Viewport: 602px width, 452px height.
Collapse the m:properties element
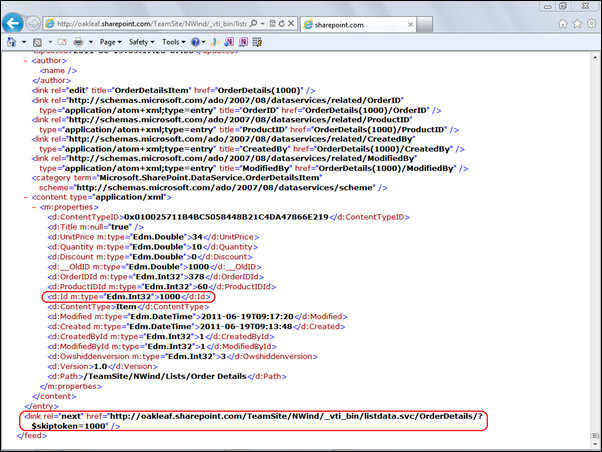pyautogui.click(x=34, y=207)
